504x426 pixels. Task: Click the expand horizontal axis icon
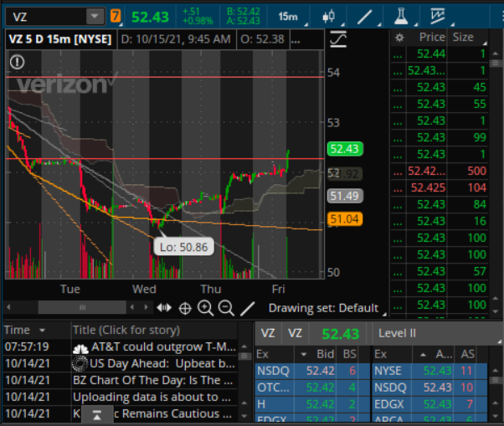point(164,308)
